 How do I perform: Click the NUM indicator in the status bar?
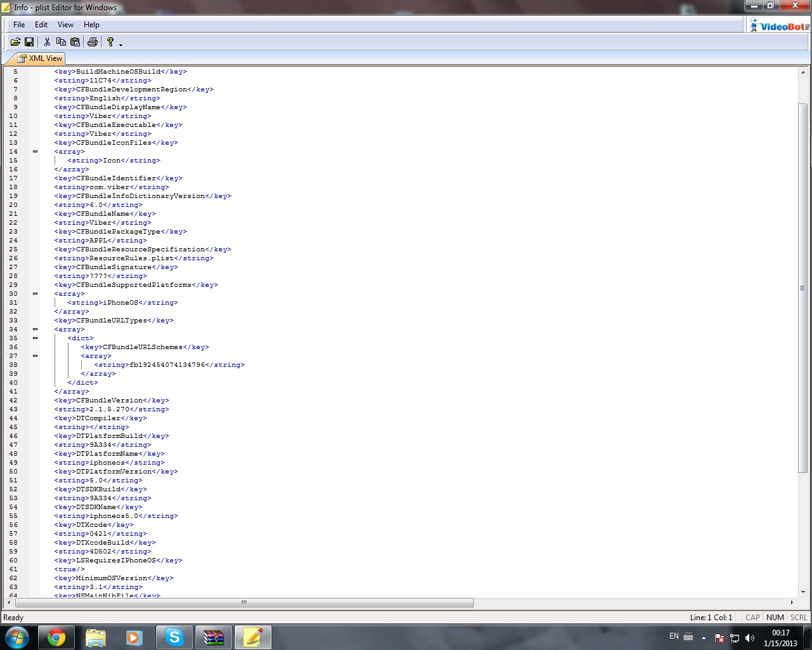[775, 618]
